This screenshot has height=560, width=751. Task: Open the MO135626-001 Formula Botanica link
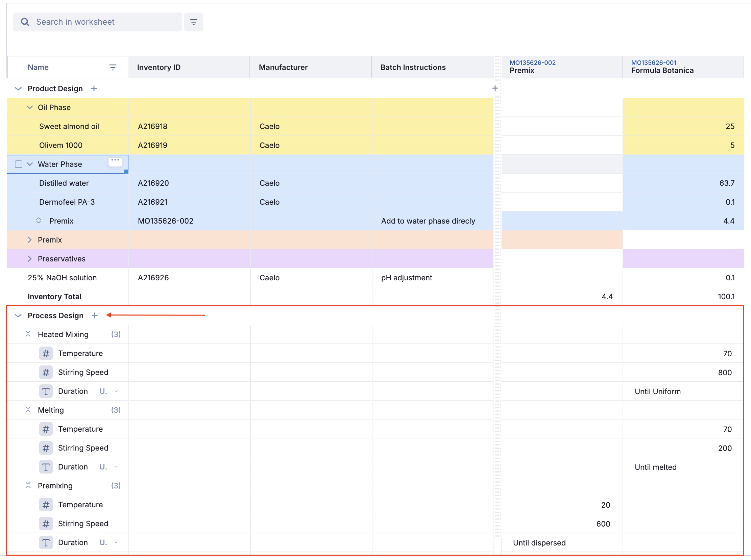[x=653, y=63]
